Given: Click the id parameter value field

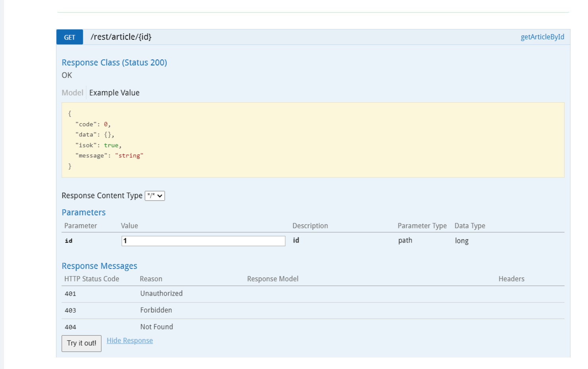Looking at the screenshot, I should 203,241.
